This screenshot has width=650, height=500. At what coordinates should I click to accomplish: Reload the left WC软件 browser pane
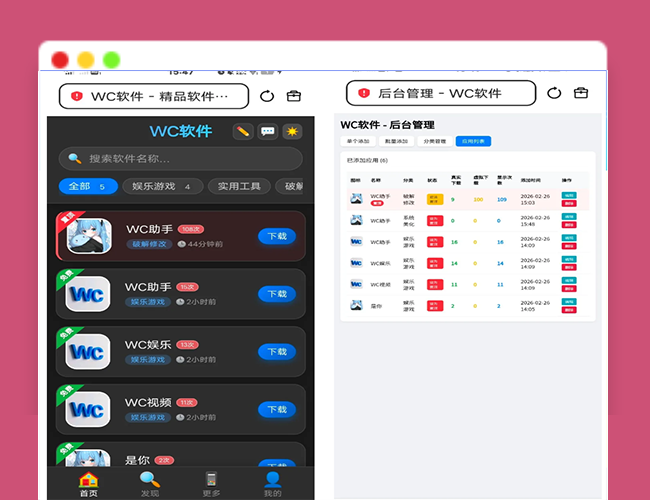[267, 96]
